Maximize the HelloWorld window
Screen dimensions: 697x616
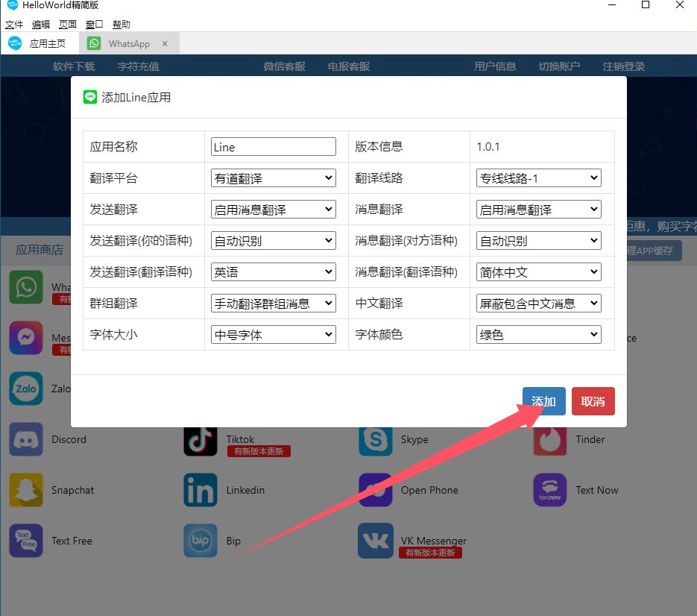pos(646,5)
